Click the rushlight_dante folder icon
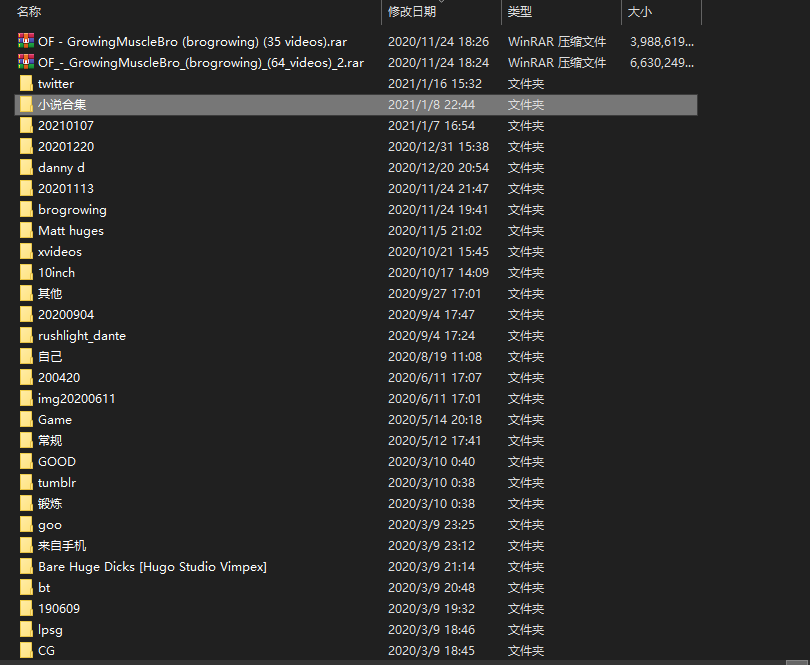The image size is (810, 665). coord(26,336)
